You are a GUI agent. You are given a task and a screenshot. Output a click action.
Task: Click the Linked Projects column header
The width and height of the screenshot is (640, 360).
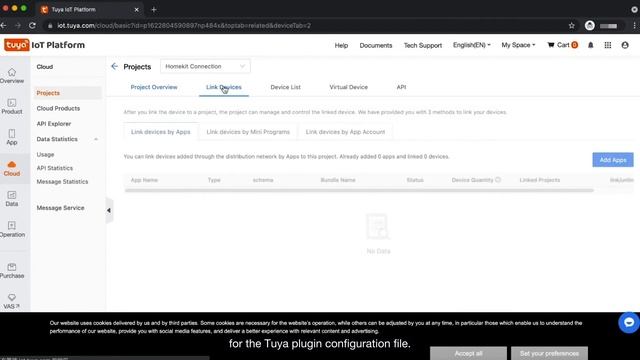(x=540, y=180)
